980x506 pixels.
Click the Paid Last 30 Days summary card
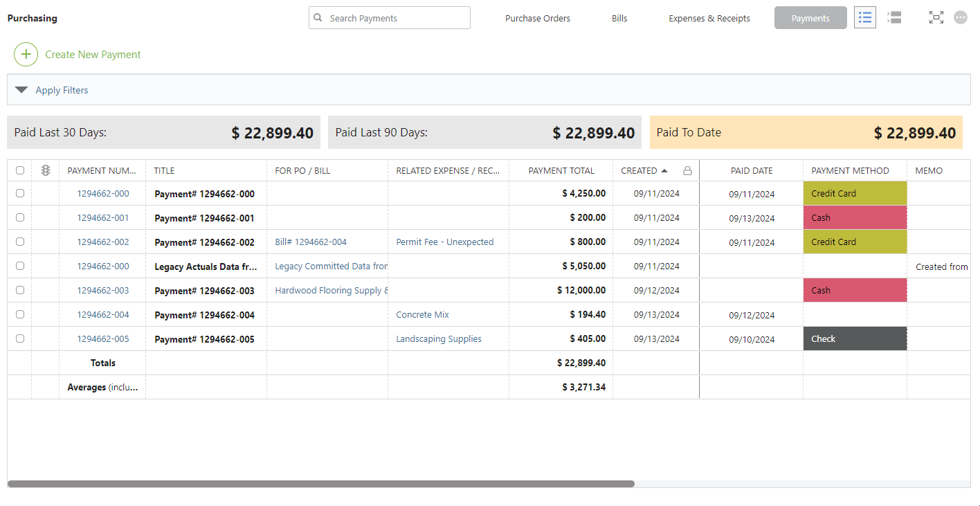pyautogui.click(x=164, y=132)
